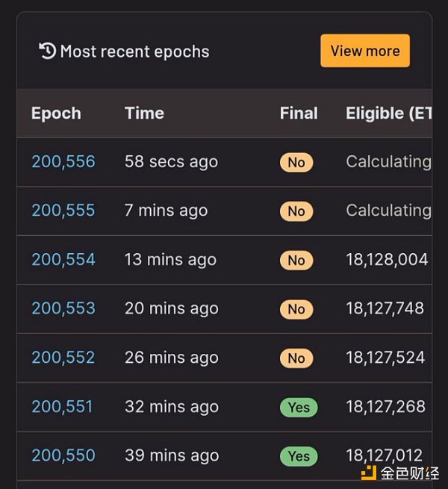Open epoch 200,553 link
The image size is (448, 489).
[63, 308]
